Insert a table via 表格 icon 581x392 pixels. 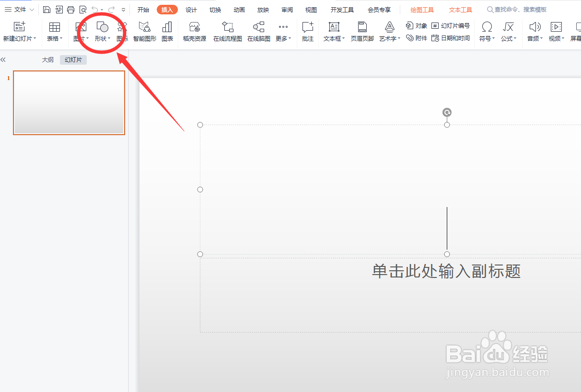pos(55,32)
